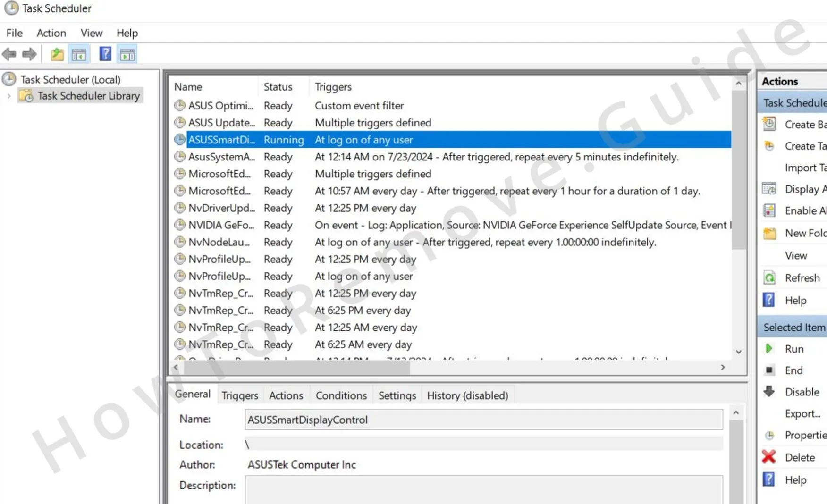Open the File menu
Viewport: 827px width, 504px height.
14,33
